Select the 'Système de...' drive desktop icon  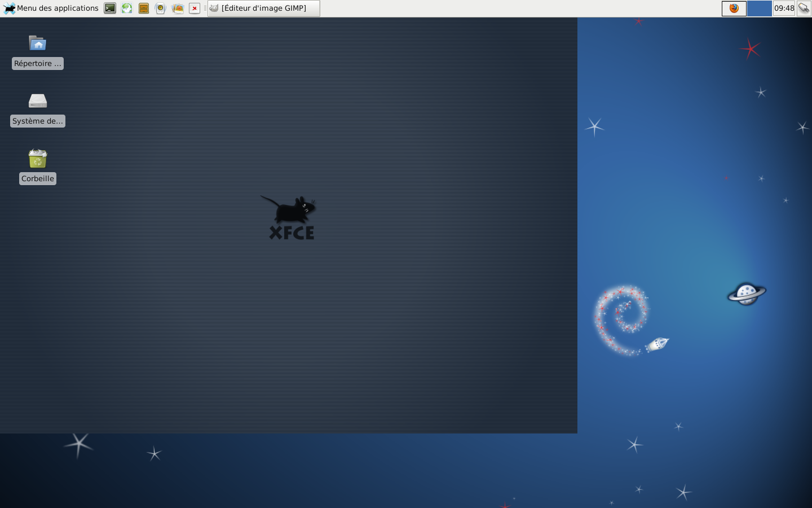[x=38, y=110]
